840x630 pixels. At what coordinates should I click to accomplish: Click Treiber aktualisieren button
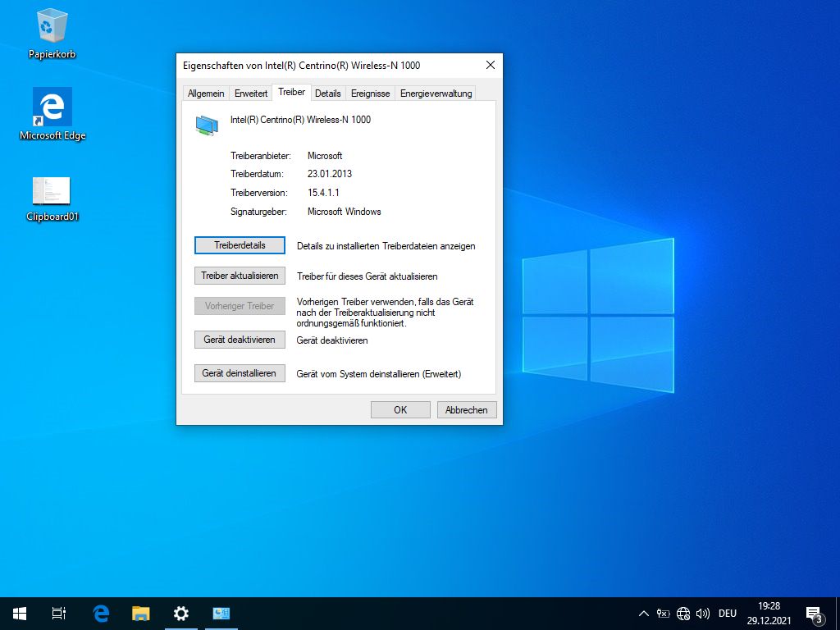[240, 276]
